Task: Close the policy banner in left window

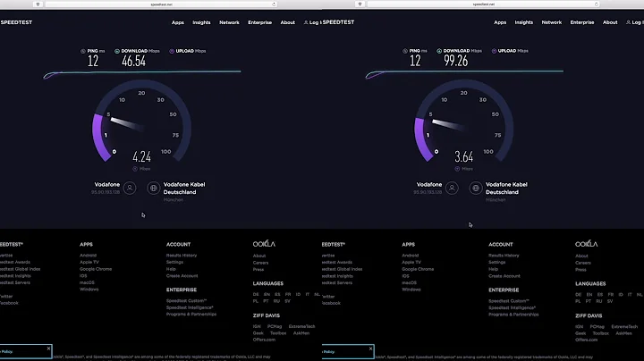Action: pos(48,348)
